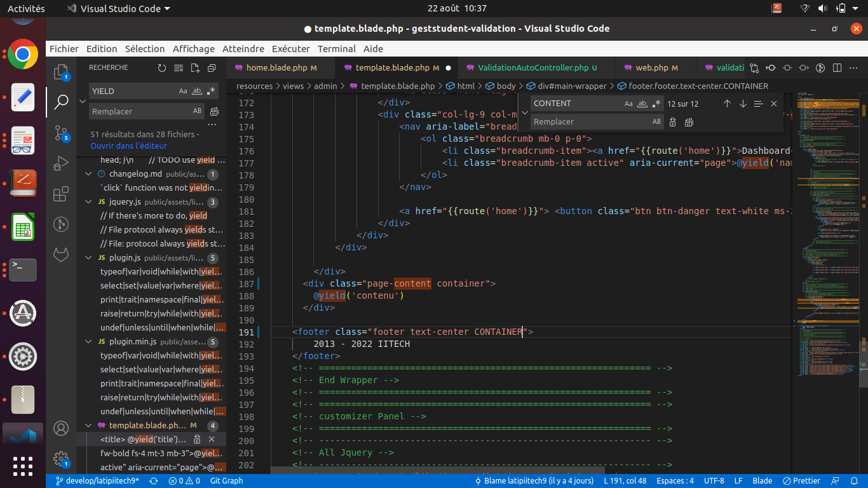Toggle whole word match in sidebar search

pos(197,91)
